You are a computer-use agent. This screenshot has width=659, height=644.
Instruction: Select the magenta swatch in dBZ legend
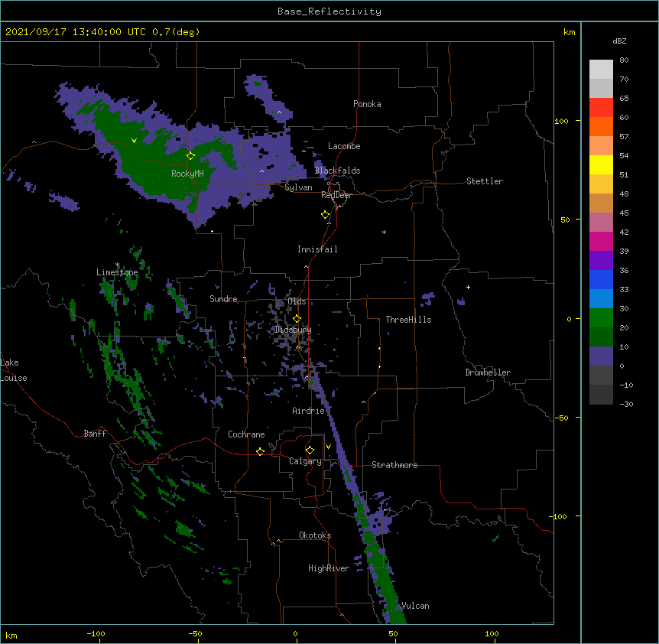click(x=601, y=241)
